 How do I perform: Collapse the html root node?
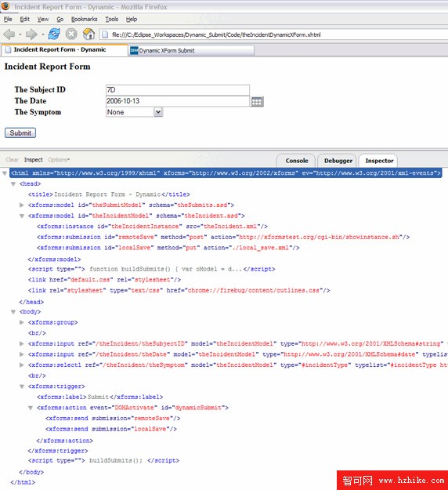pyautogui.click(x=5, y=173)
